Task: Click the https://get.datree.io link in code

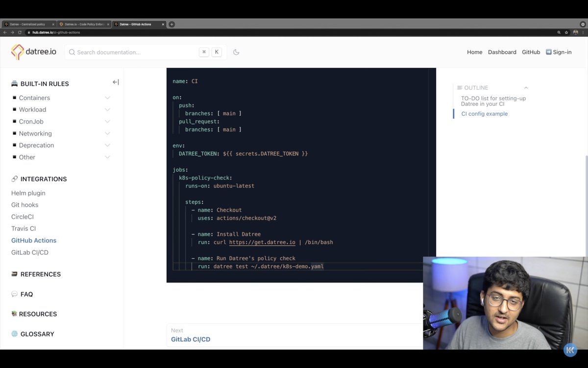Action: point(262,242)
